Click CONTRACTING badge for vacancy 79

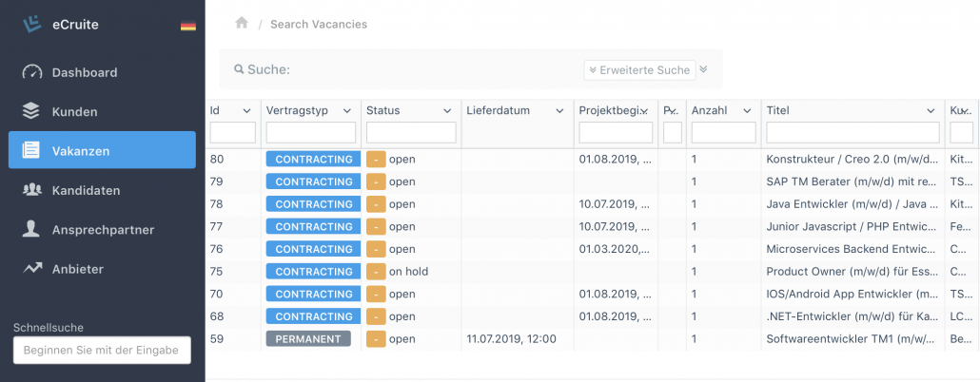[314, 181]
